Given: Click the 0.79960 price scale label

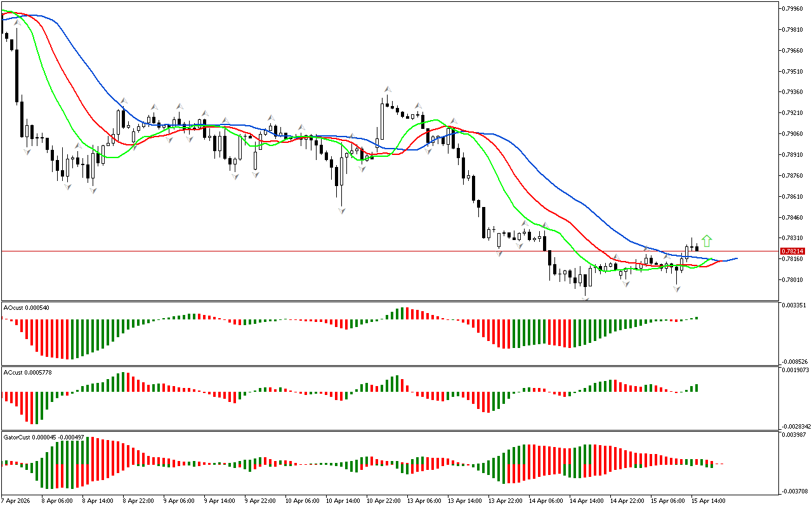Looking at the screenshot, I should 793,9.
